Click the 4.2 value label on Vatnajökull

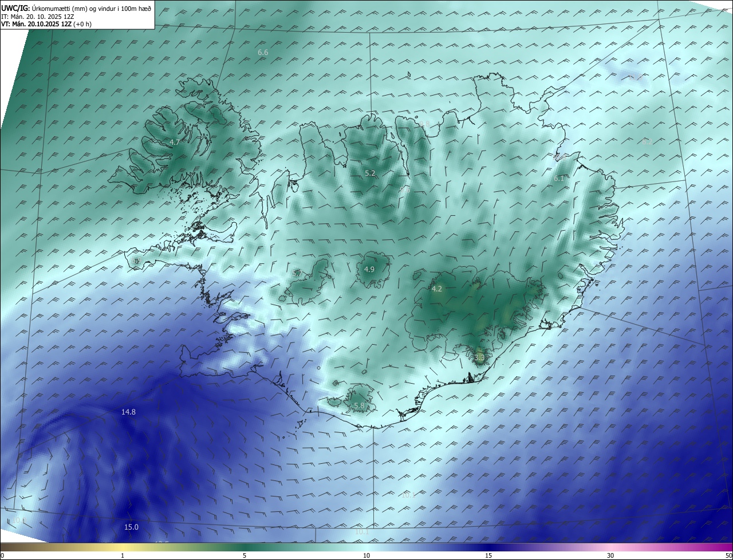coord(437,289)
